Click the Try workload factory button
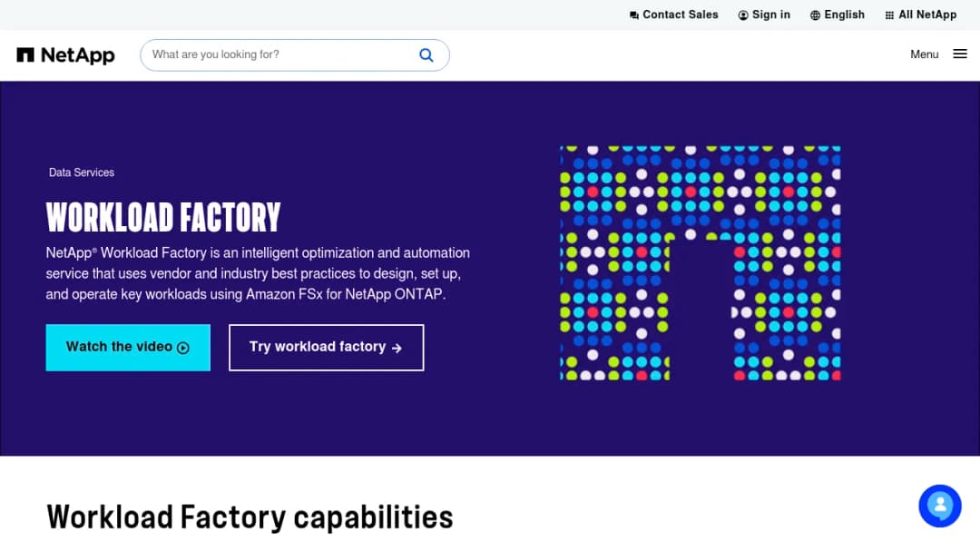Viewport: 980px width, 552px height. tap(327, 348)
